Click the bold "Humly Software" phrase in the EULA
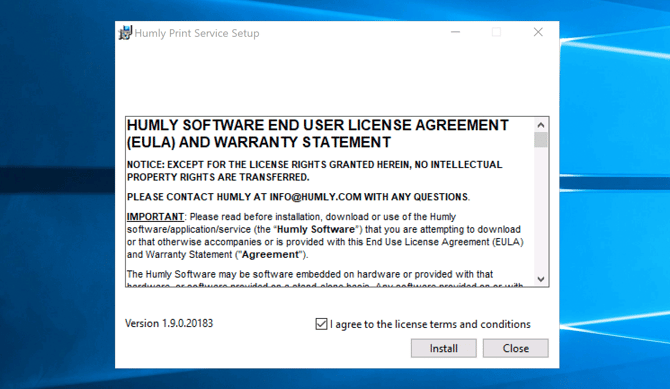Viewport: 670px width, 389px height. pos(316,230)
